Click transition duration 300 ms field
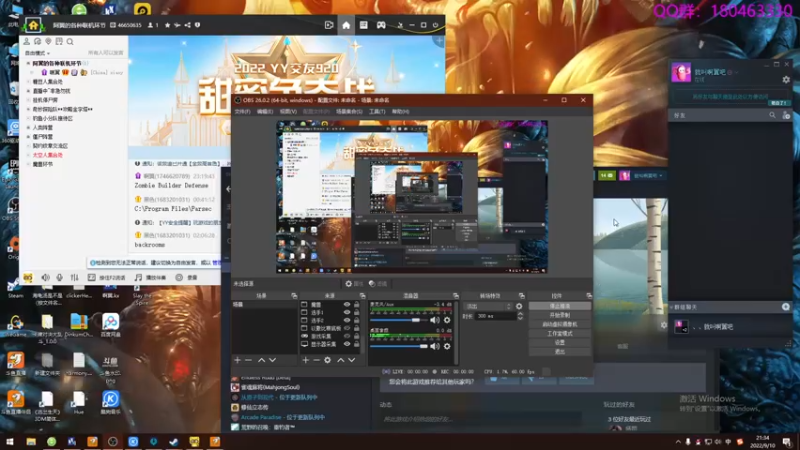 point(495,316)
